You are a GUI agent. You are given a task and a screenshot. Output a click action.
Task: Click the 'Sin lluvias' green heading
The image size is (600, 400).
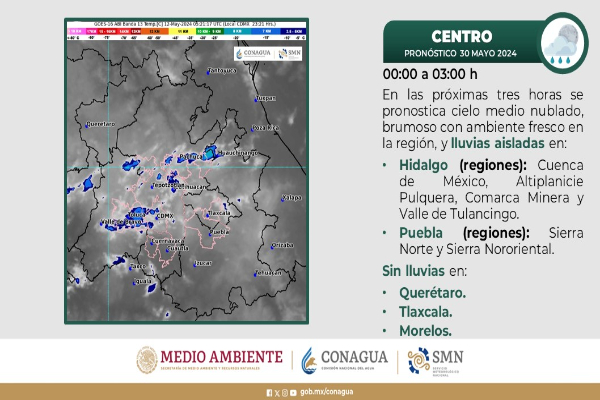[417, 271]
